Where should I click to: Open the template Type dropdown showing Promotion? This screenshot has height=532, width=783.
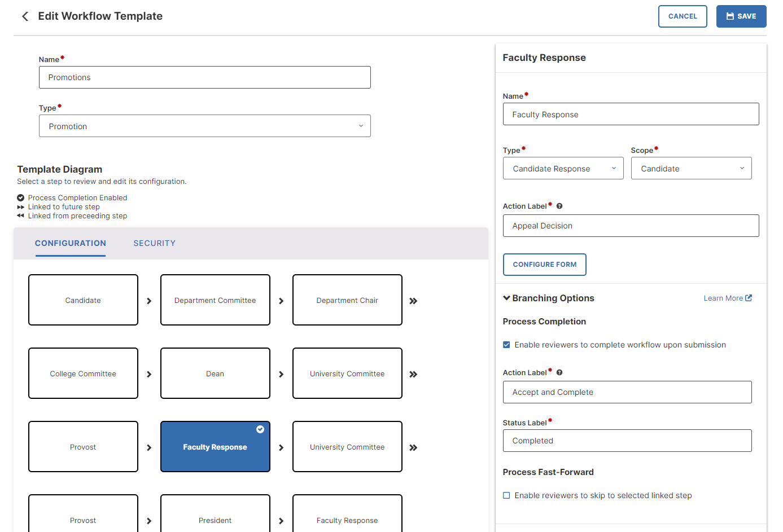pos(204,126)
